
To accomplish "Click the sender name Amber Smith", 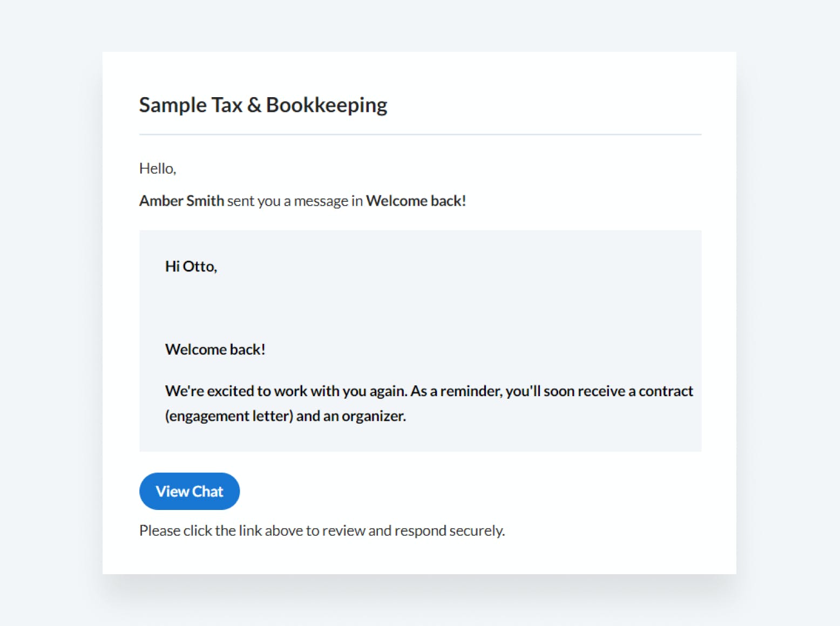I will [181, 201].
